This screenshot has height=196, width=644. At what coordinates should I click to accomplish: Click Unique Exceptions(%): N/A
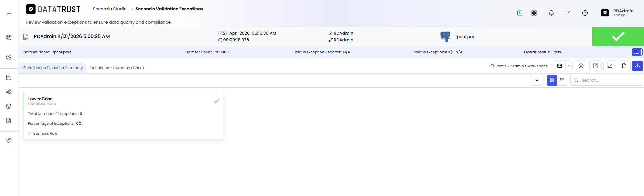[x=438, y=52]
